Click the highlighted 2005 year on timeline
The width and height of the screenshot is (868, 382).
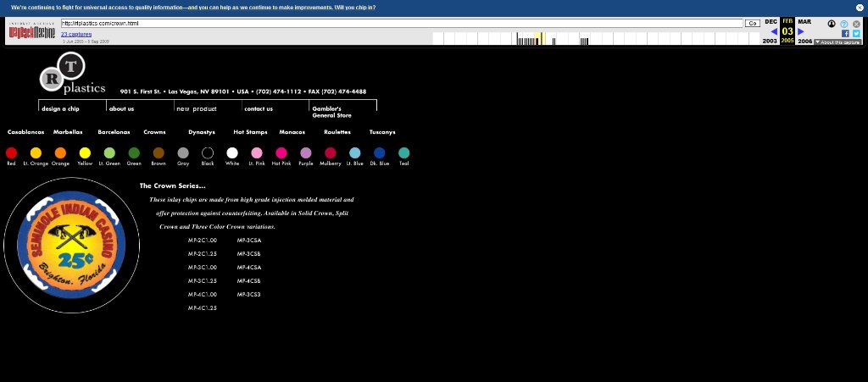pos(787,41)
